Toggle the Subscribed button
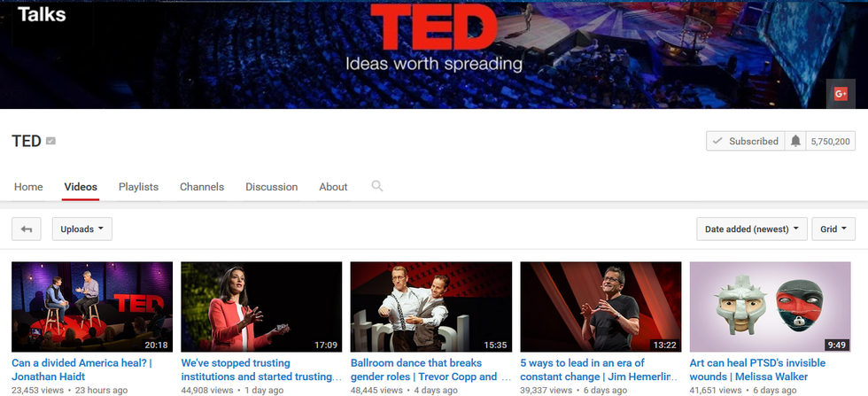868x396 pixels. click(745, 141)
